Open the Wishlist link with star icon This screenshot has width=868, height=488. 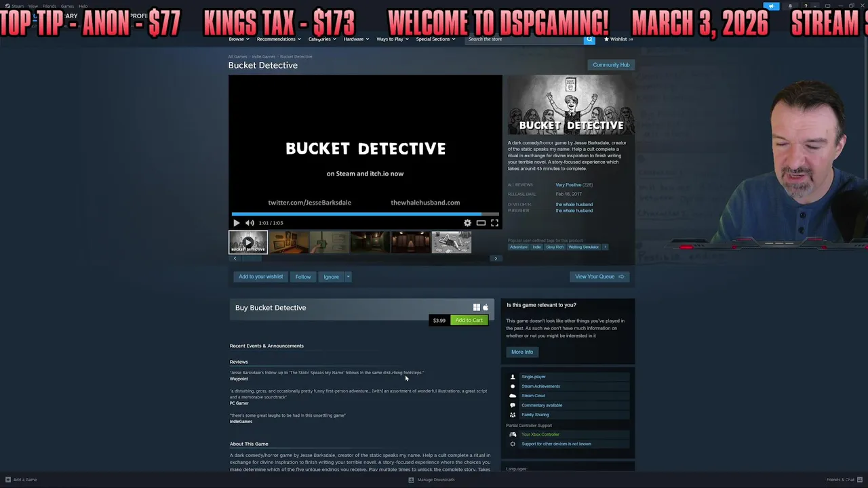click(618, 39)
